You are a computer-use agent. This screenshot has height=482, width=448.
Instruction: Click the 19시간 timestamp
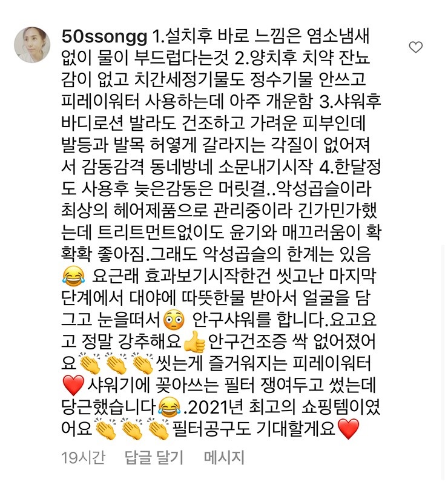click(83, 457)
